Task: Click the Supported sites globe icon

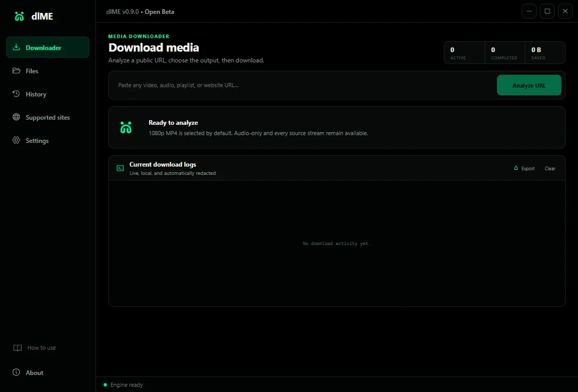Action: point(16,117)
